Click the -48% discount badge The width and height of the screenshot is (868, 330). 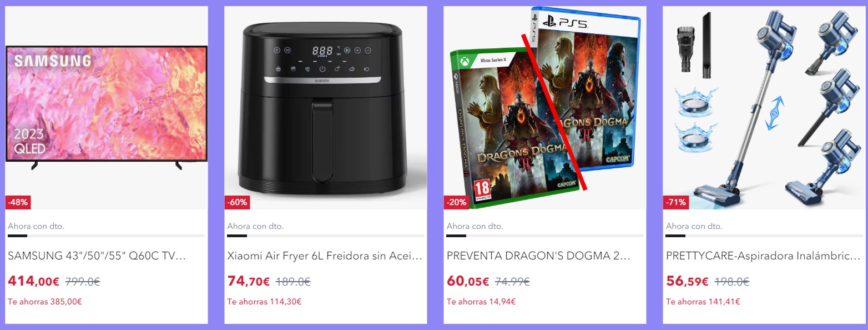coord(18,202)
